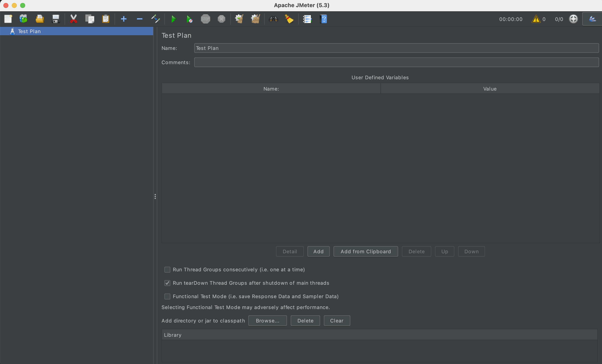
Task: Collapse all tree nodes with minus icon
Action: (139, 19)
